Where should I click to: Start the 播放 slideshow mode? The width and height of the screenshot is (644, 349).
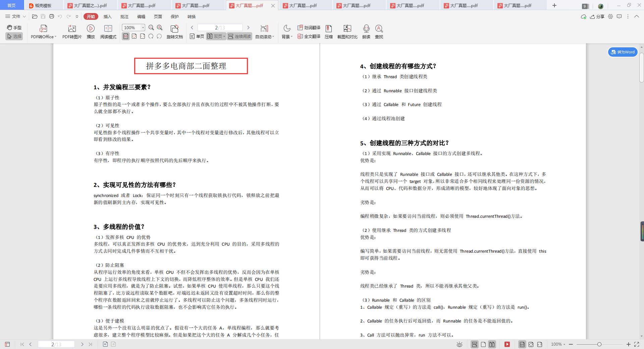click(x=91, y=32)
